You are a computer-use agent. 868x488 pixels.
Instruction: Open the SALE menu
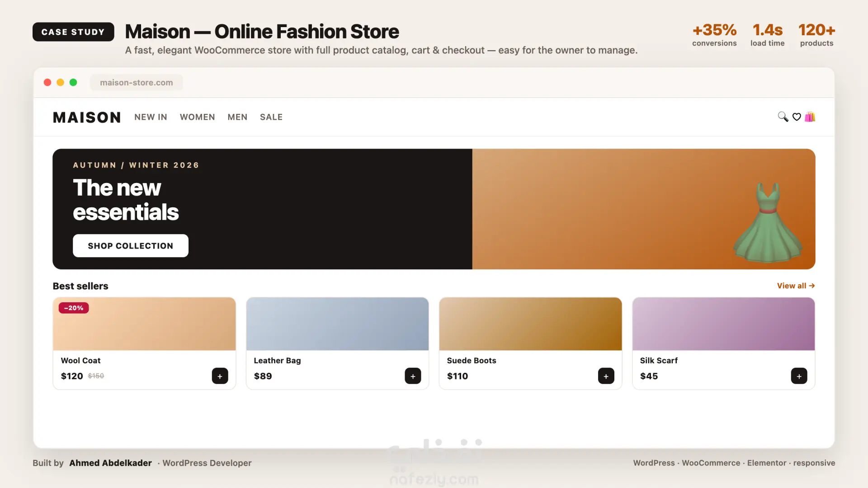pos(271,117)
